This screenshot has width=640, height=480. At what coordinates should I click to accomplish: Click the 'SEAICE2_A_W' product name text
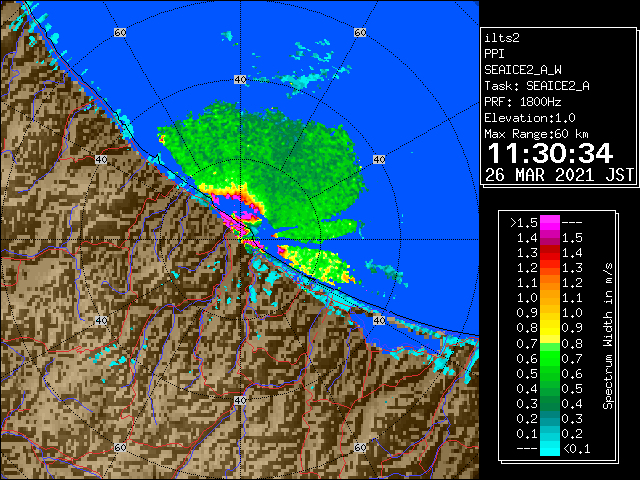click(523, 70)
